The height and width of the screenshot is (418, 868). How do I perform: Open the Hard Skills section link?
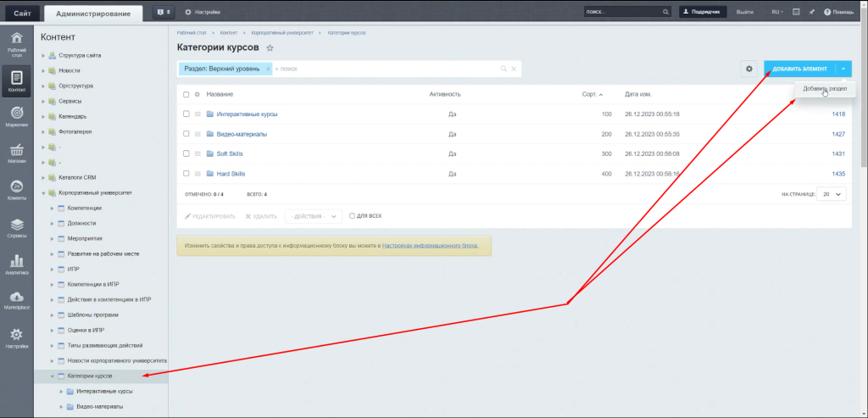tap(231, 174)
